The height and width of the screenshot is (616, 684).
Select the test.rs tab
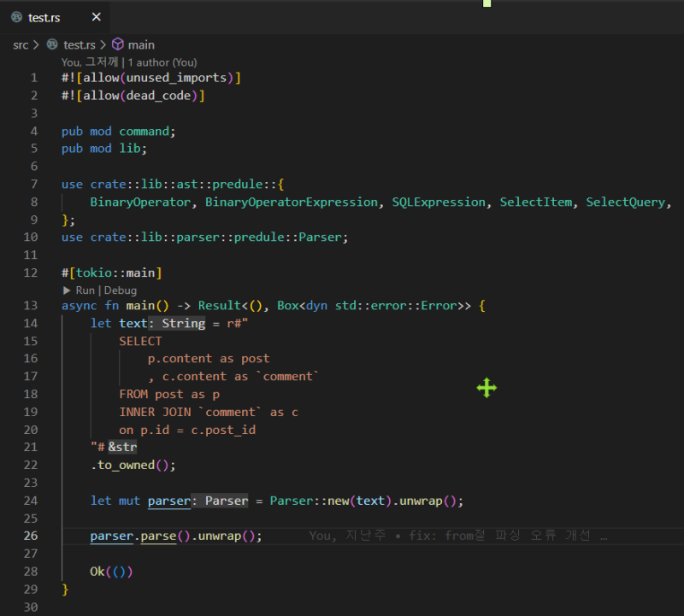pos(44,17)
